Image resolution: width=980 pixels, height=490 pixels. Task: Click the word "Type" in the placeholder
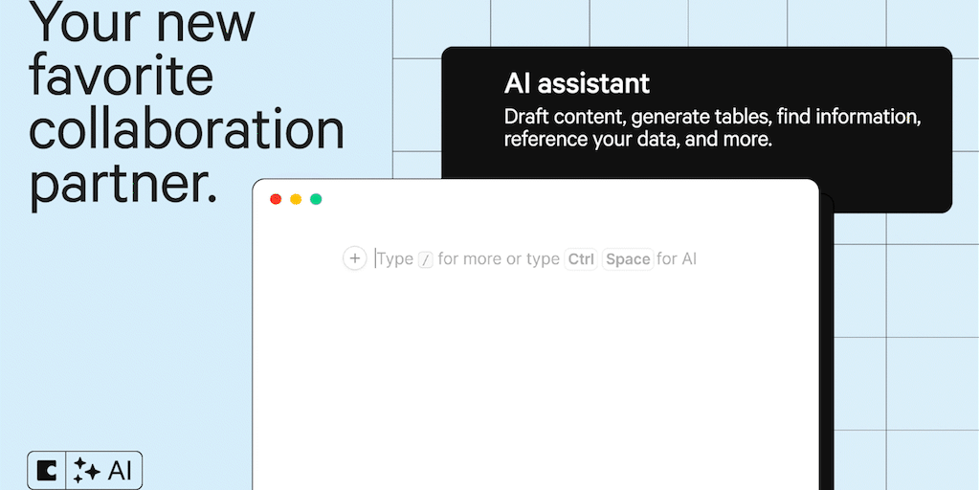point(394,259)
